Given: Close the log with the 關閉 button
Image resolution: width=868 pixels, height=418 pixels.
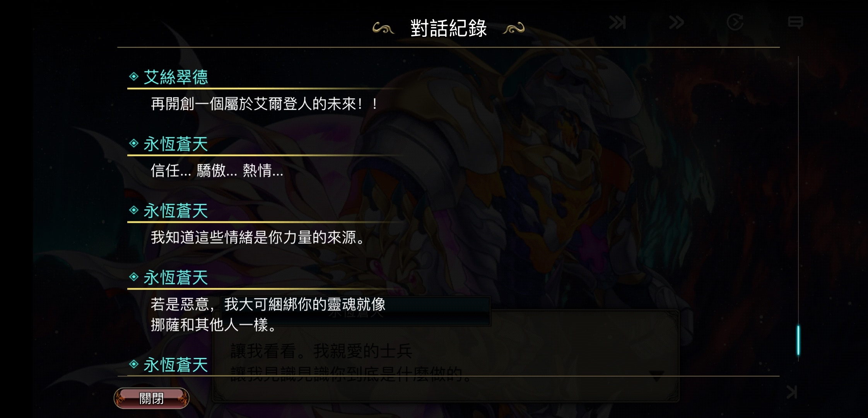Looking at the screenshot, I should (x=151, y=398).
